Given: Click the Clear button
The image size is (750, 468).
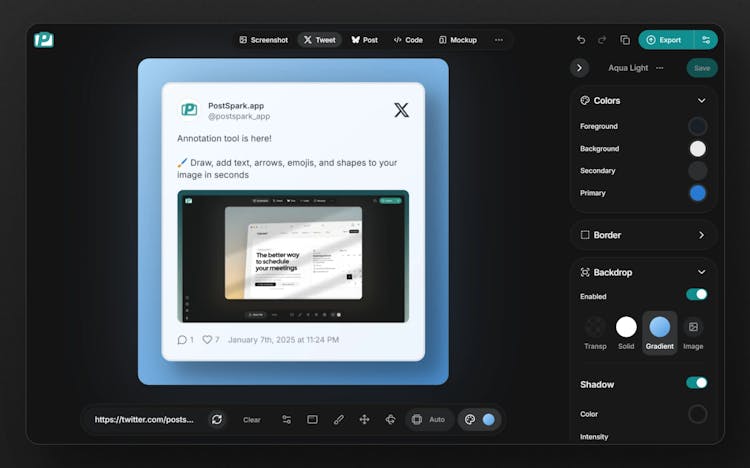Looking at the screenshot, I should (x=252, y=420).
